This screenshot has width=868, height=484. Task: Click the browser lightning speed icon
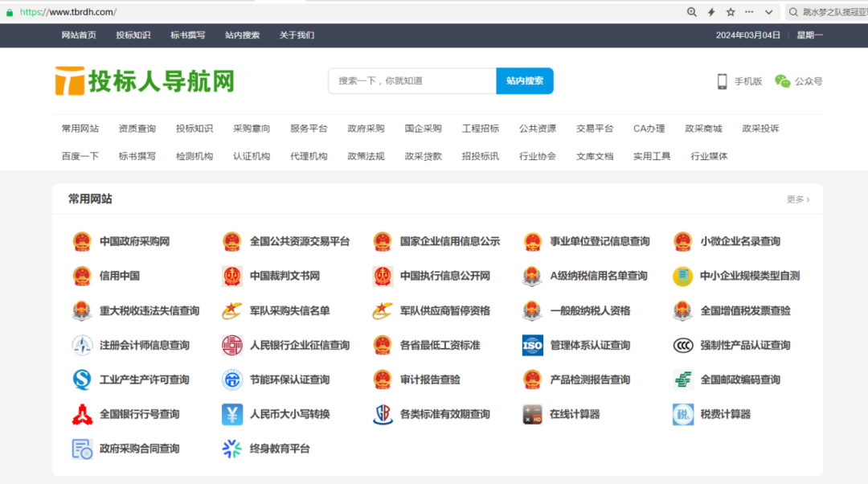tap(711, 12)
